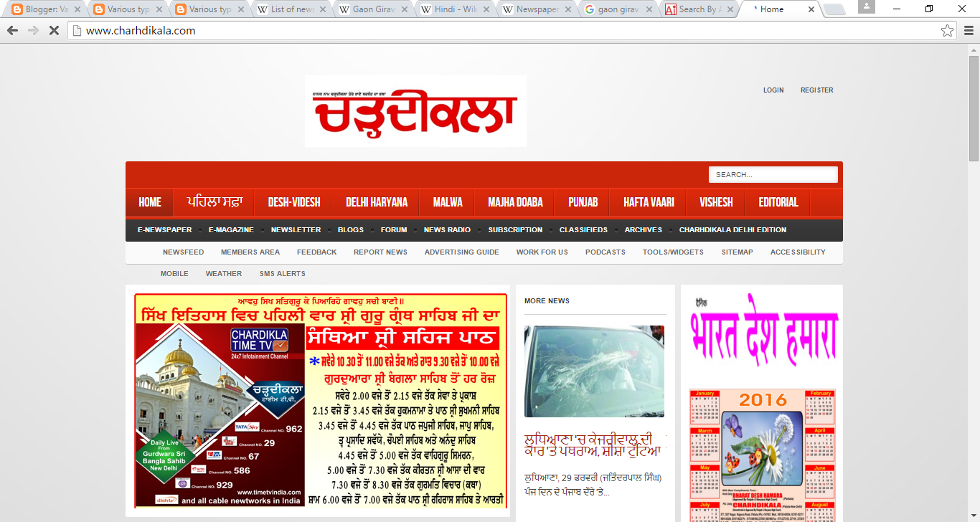The height and width of the screenshot is (522, 980).
Task: Open the Chrome hamburger menu
Action: pos(969,31)
